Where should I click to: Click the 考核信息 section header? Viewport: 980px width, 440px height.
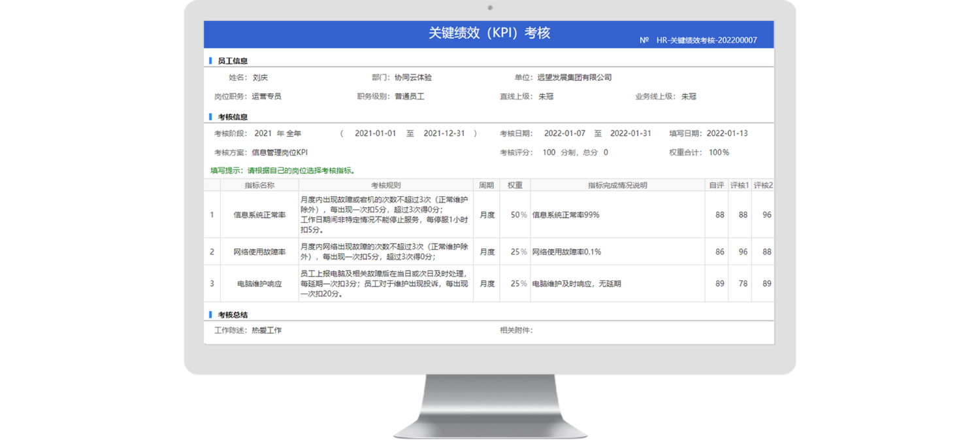point(233,117)
